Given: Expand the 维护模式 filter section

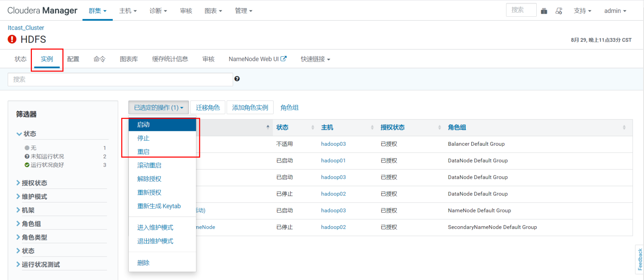Looking at the screenshot, I should [x=32, y=197].
